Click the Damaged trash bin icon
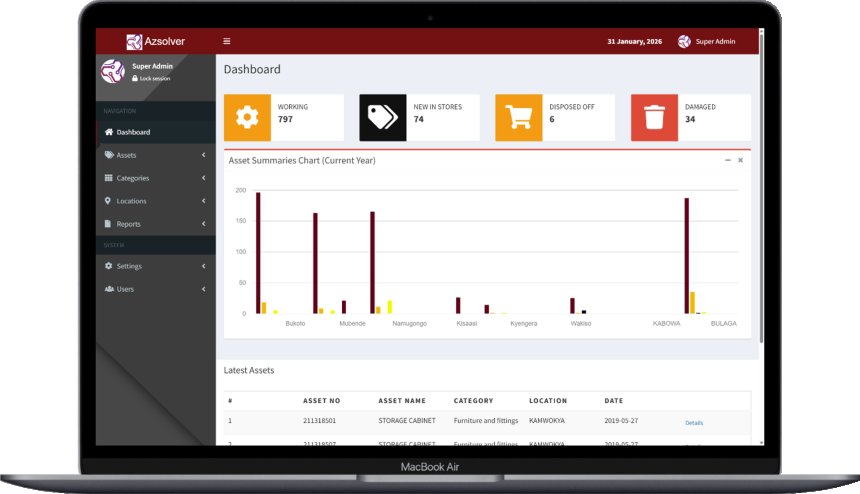The height and width of the screenshot is (494, 860). coord(654,117)
